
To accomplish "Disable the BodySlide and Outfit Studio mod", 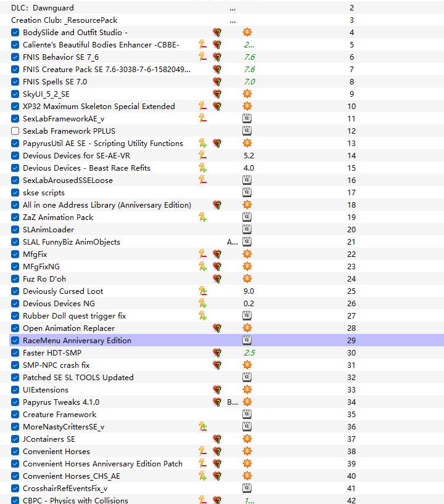I will pyautogui.click(x=15, y=33).
